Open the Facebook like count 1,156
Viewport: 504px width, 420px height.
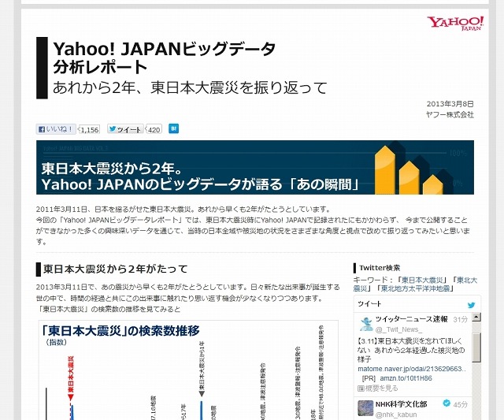(89, 129)
